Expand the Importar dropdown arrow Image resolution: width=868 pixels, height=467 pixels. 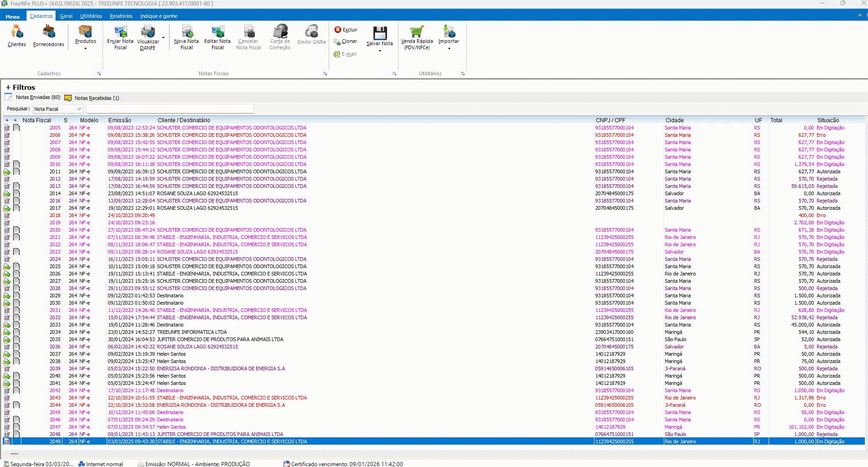(449, 48)
